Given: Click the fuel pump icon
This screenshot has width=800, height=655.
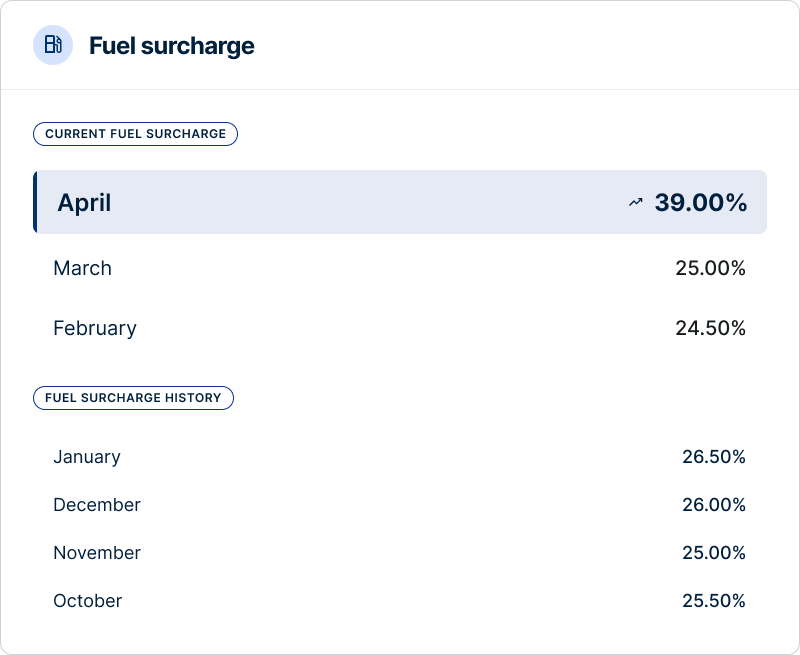Looking at the screenshot, I should [x=53, y=45].
